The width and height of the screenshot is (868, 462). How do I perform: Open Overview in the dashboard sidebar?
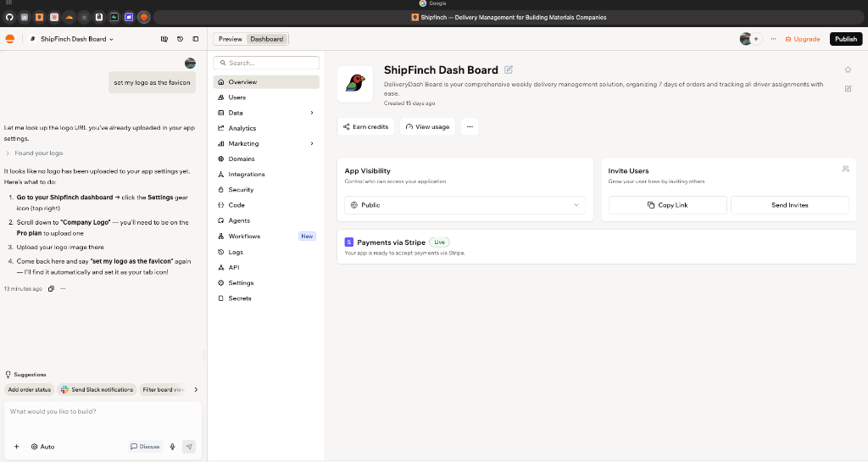[266, 82]
